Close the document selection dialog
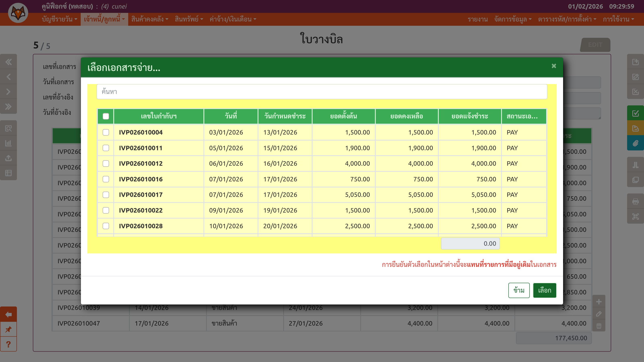 point(554,66)
